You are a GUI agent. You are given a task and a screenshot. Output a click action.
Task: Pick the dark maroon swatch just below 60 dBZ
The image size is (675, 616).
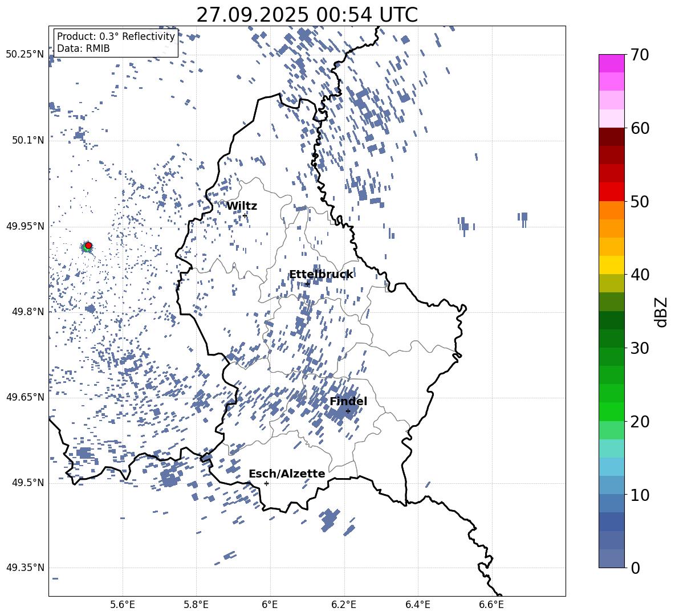coord(611,137)
